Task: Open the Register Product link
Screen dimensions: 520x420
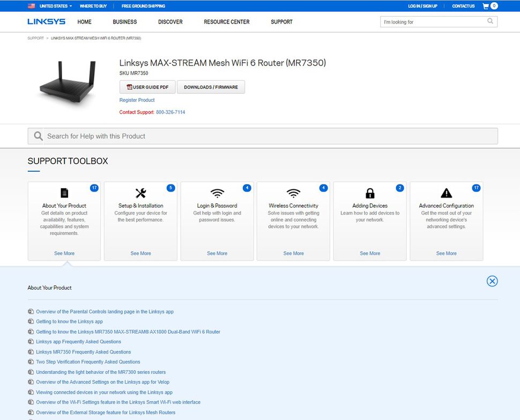Action: (137, 100)
